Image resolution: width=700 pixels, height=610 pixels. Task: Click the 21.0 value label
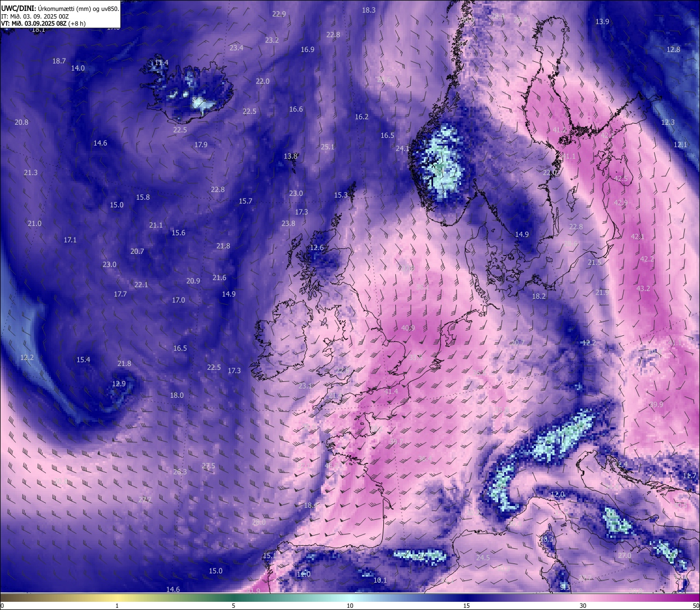coord(34,223)
